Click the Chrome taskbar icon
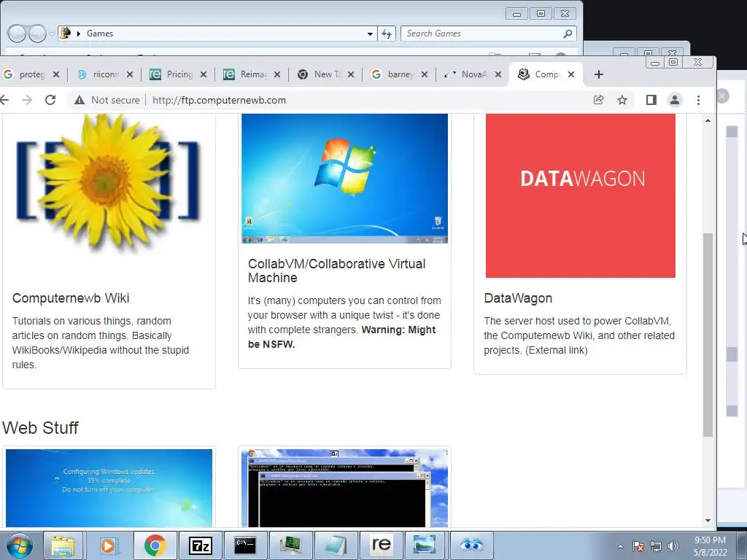The height and width of the screenshot is (560, 747). [x=155, y=545]
